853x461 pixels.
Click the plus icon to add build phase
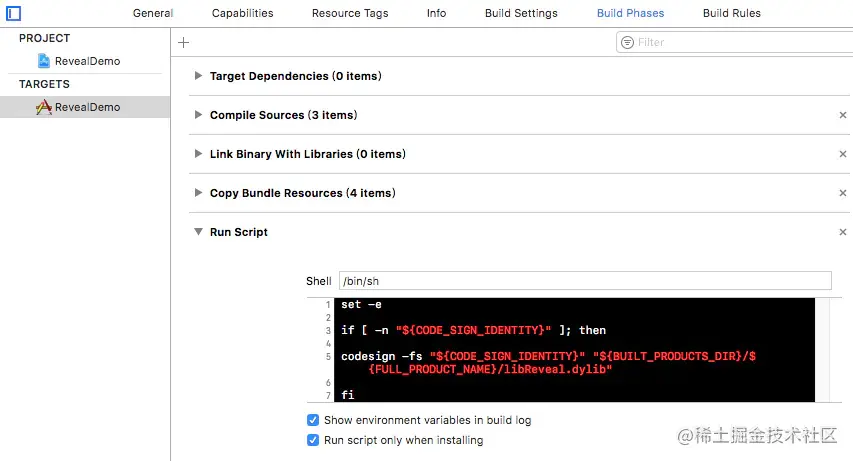[x=183, y=42]
